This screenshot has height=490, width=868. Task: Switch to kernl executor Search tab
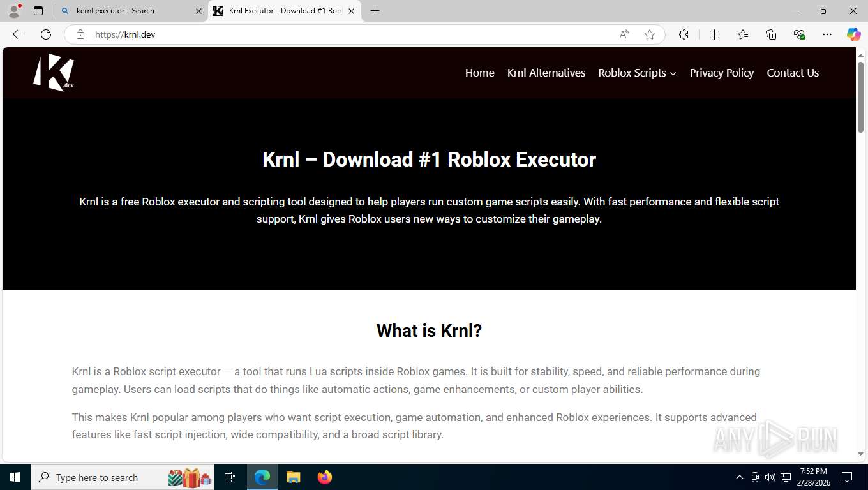tap(131, 11)
